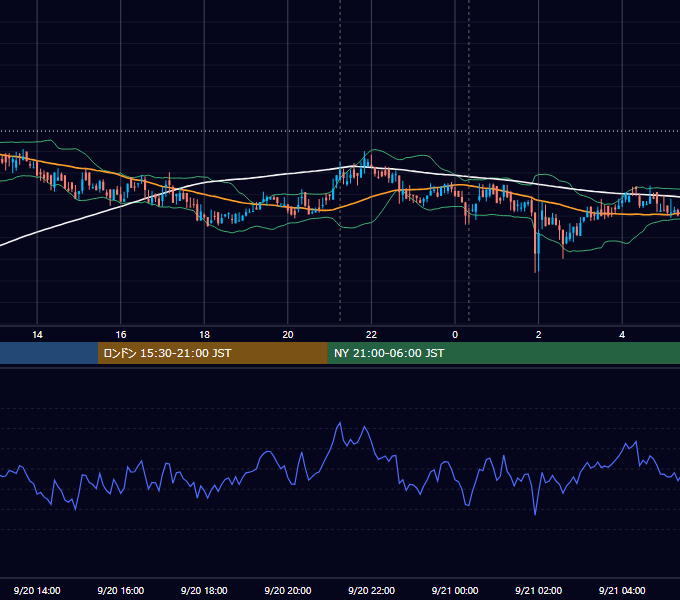Click the 9/20 20:00 date label
Image resolution: width=680 pixels, height=600 pixels.
[x=288, y=590]
